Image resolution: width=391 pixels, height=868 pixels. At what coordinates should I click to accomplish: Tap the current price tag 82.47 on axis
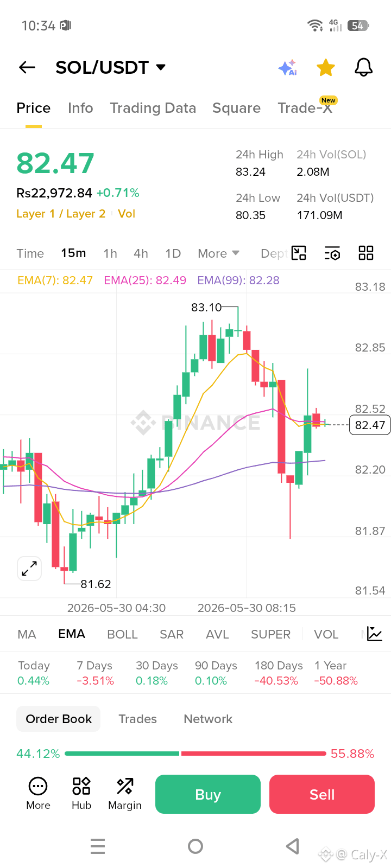(x=370, y=425)
